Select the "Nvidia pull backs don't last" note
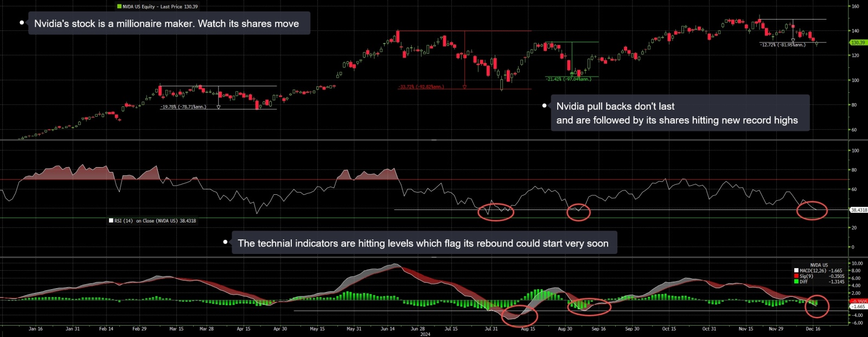The image size is (868, 337). coord(680,113)
